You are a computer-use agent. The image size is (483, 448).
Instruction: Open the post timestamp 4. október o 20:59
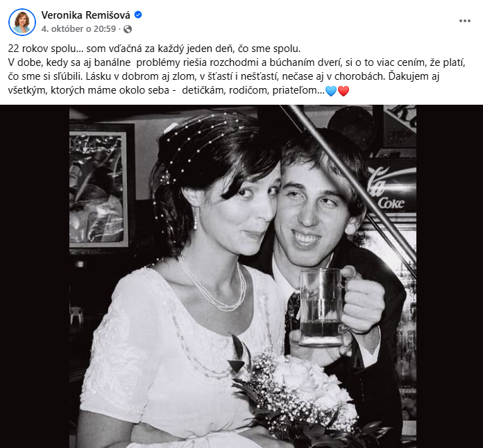78,29
